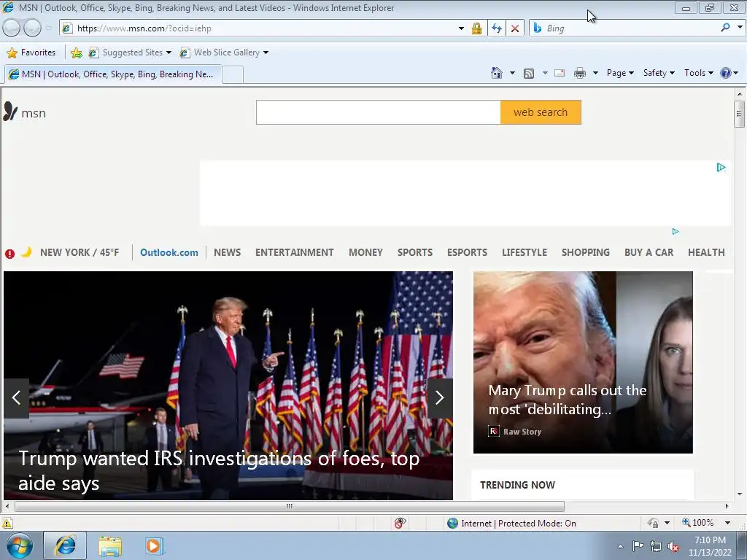This screenshot has height=560, width=747.
Task: Click the Read mail icon
Action: click(560, 73)
